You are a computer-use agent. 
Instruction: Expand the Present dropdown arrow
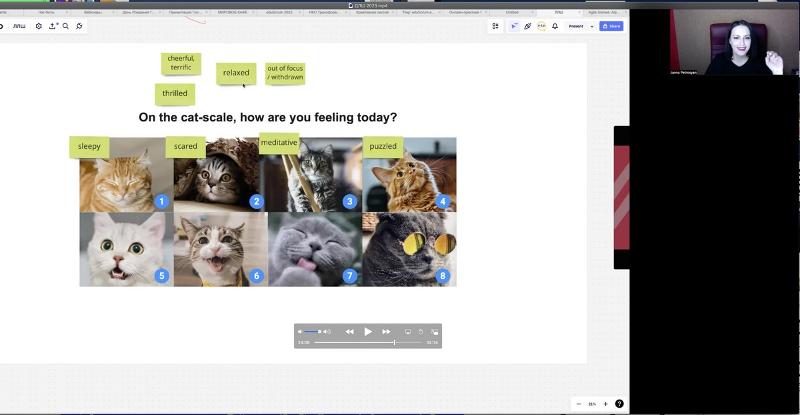[592, 26]
